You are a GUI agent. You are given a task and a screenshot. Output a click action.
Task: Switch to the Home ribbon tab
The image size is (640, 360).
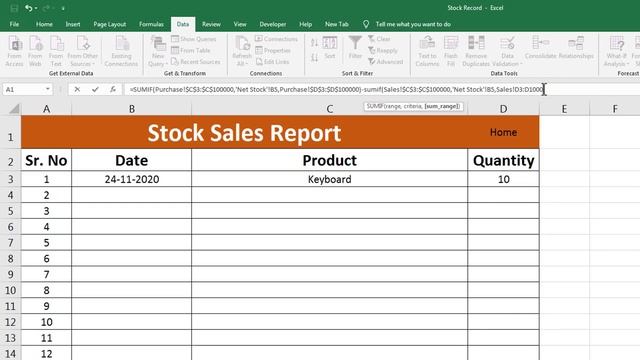pos(44,24)
